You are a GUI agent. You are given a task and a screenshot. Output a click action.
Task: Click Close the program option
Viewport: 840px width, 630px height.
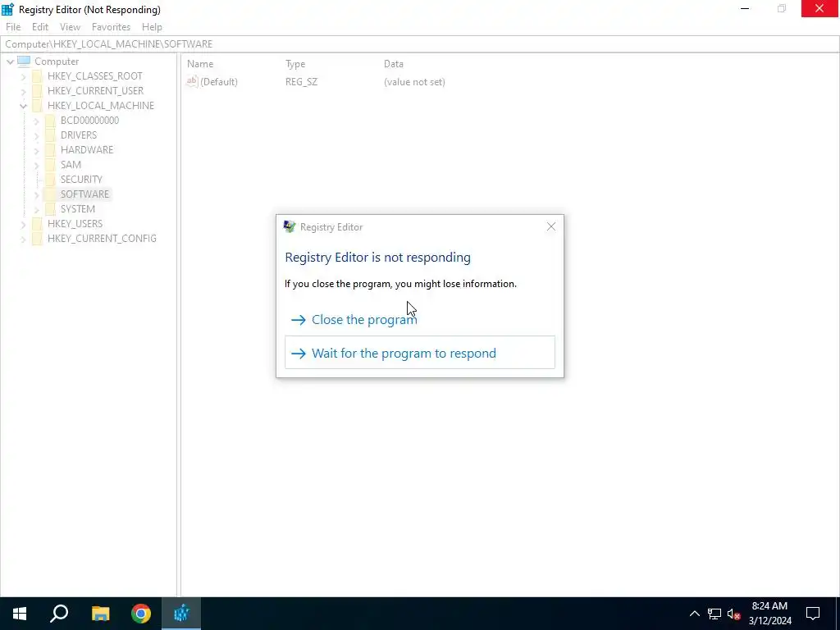pos(419,320)
